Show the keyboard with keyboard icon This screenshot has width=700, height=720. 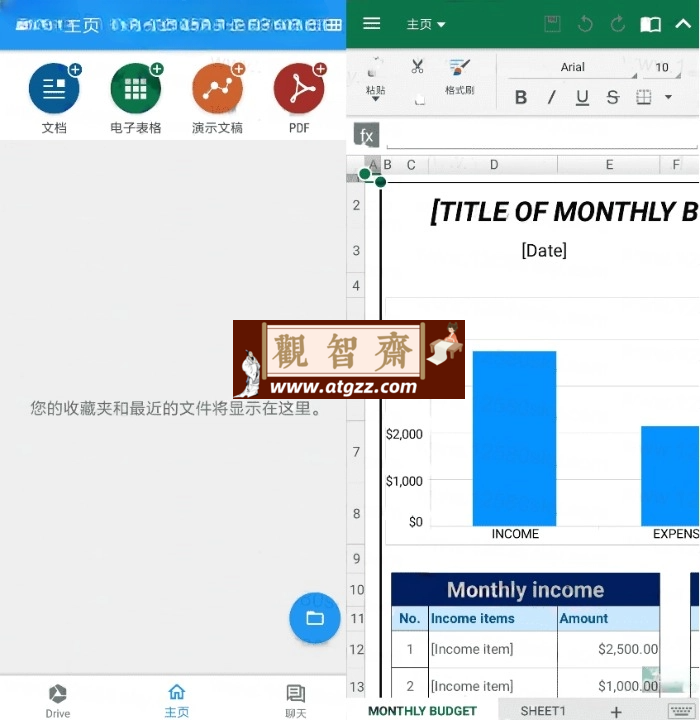click(x=682, y=711)
